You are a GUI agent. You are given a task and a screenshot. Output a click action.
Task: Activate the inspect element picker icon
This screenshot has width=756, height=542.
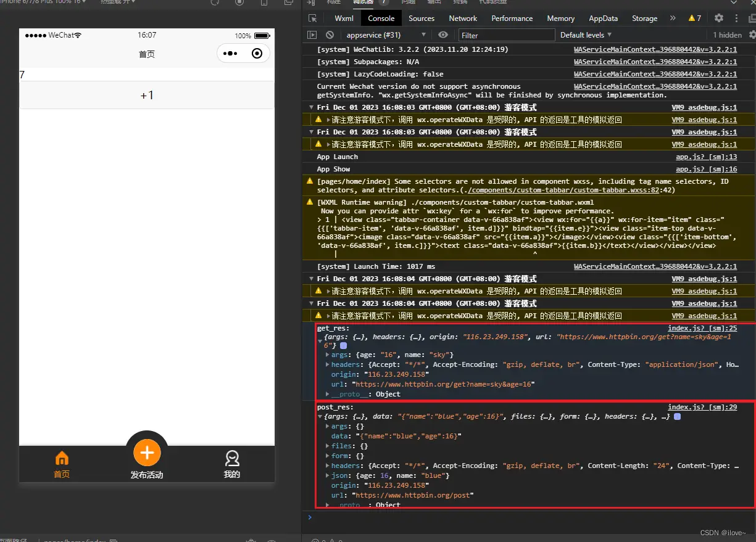(313, 18)
